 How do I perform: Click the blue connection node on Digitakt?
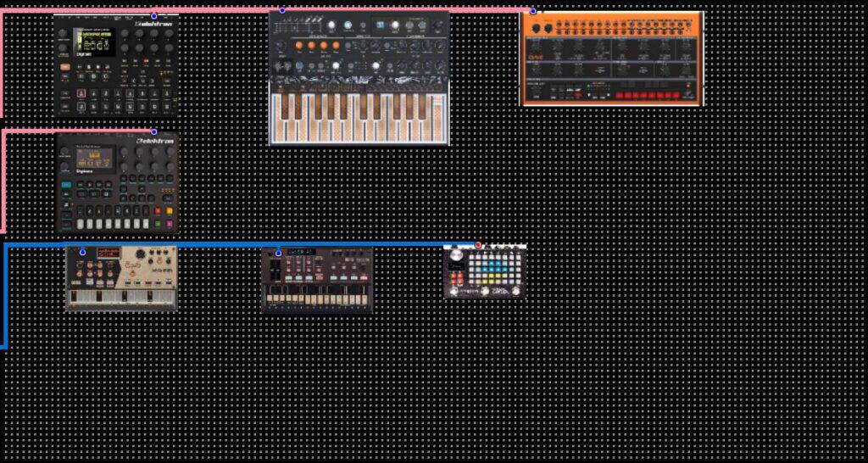(154, 16)
